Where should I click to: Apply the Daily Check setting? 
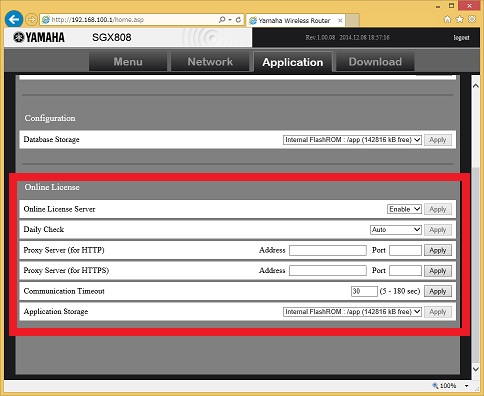point(438,230)
